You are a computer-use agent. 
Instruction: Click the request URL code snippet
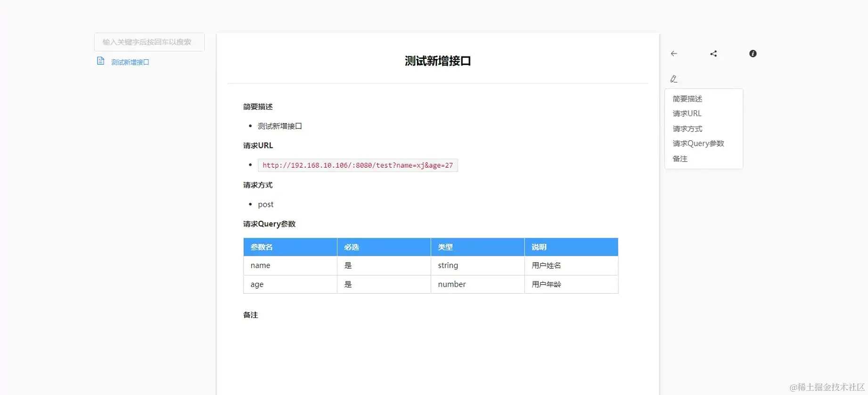[x=358, y=165]
